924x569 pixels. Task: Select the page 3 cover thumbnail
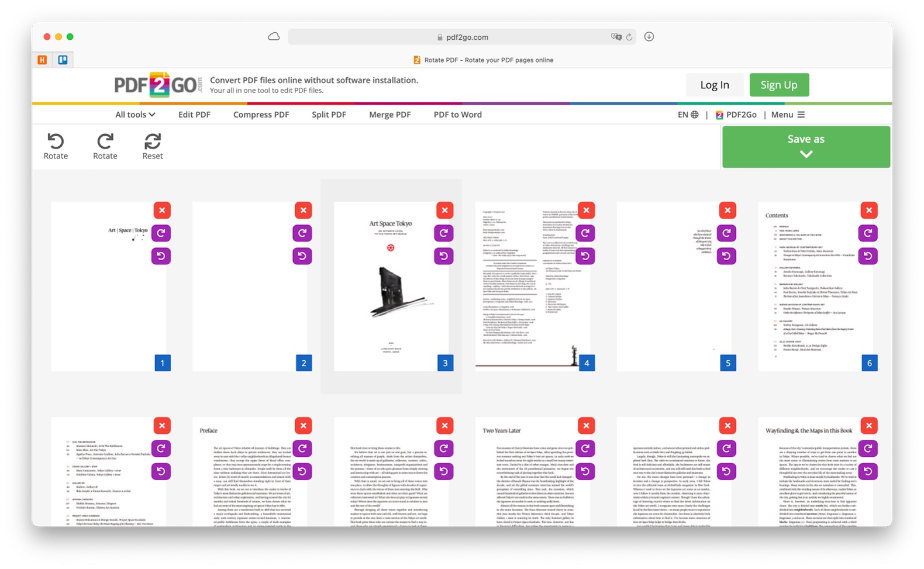pyautogui.click(x=391, y=287)
